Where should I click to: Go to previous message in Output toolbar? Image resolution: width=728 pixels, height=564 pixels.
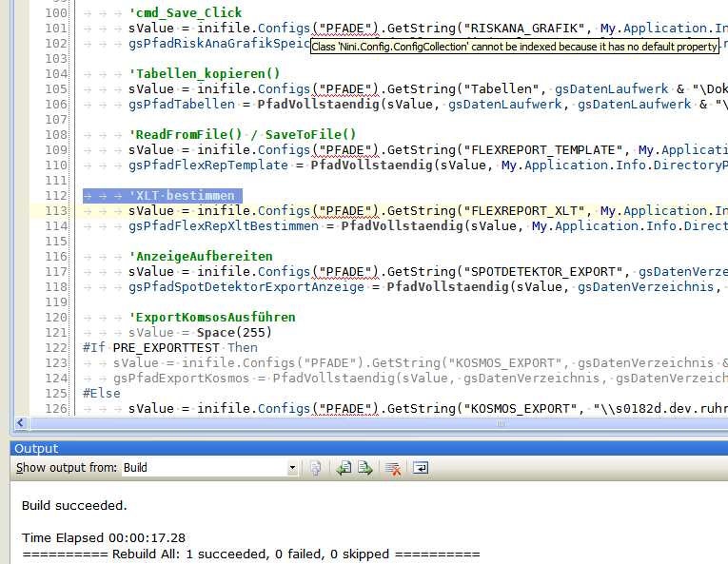coord(344,468)
